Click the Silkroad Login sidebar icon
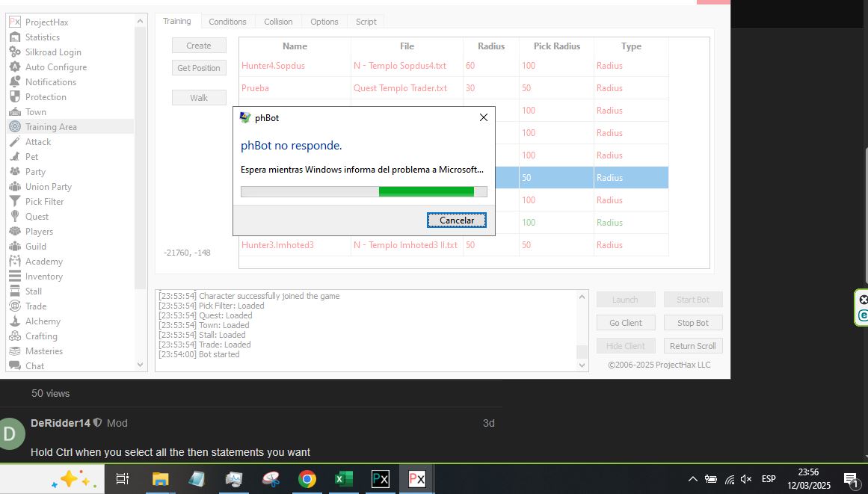This screenshot has width=868, height=494. tap(14, 52)
